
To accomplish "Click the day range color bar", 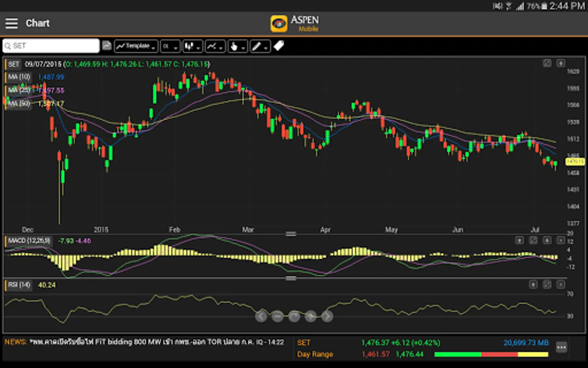I will 491,355.
